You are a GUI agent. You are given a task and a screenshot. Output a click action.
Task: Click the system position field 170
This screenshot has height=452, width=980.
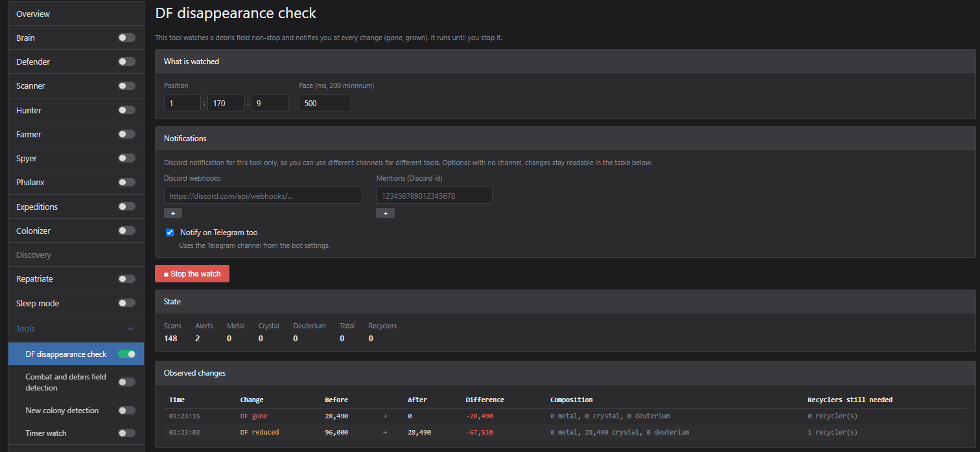(x=226, y=103)
